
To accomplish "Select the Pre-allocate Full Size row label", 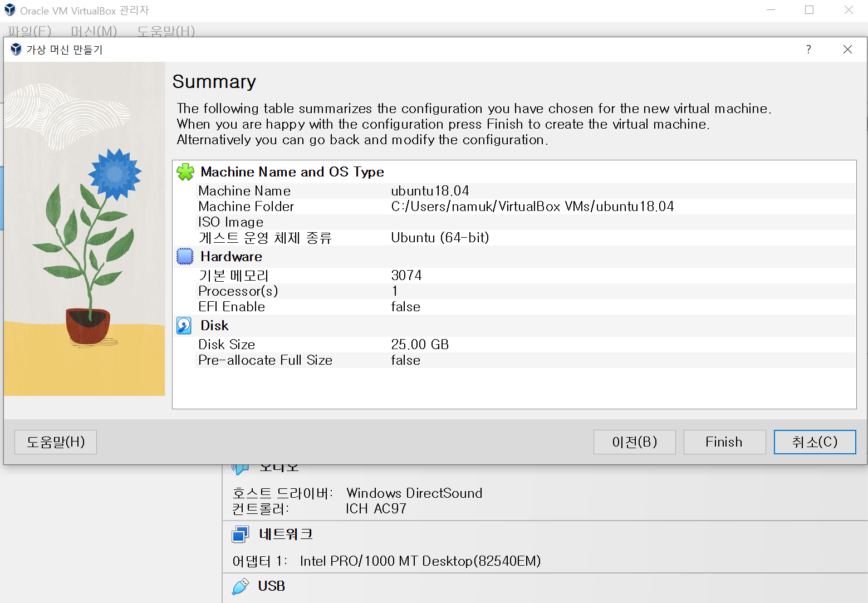I will pos(265,360).
